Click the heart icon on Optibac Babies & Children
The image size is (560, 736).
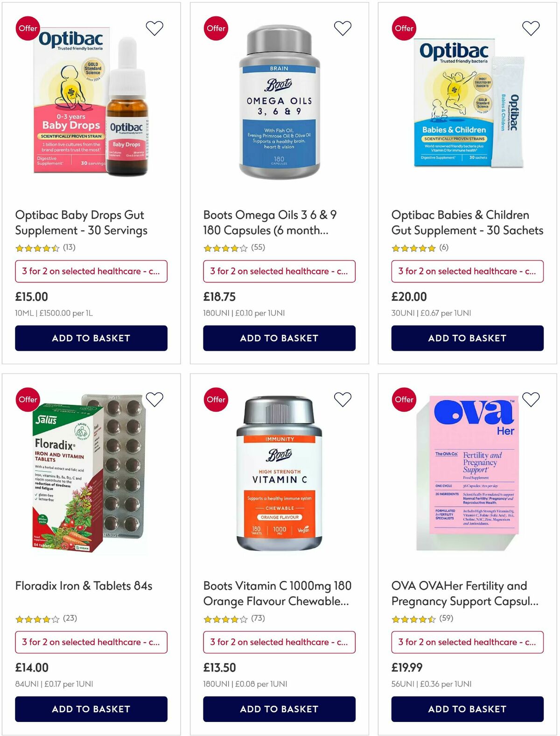pos(530,28)
